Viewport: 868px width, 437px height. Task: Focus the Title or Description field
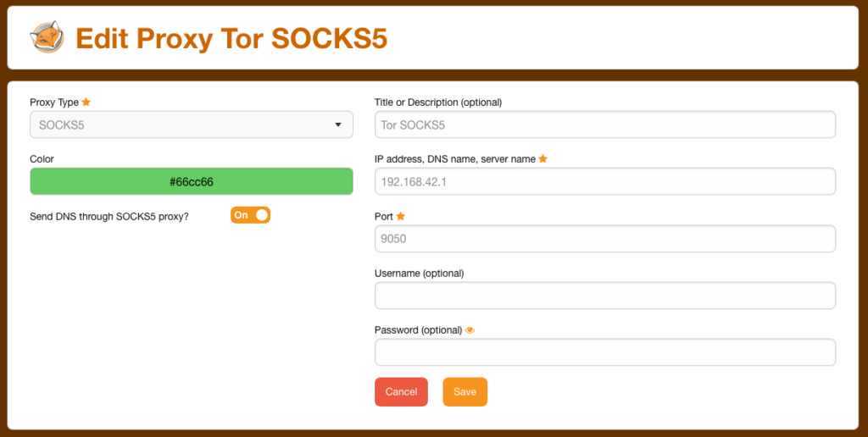click(x=605, y=125)
